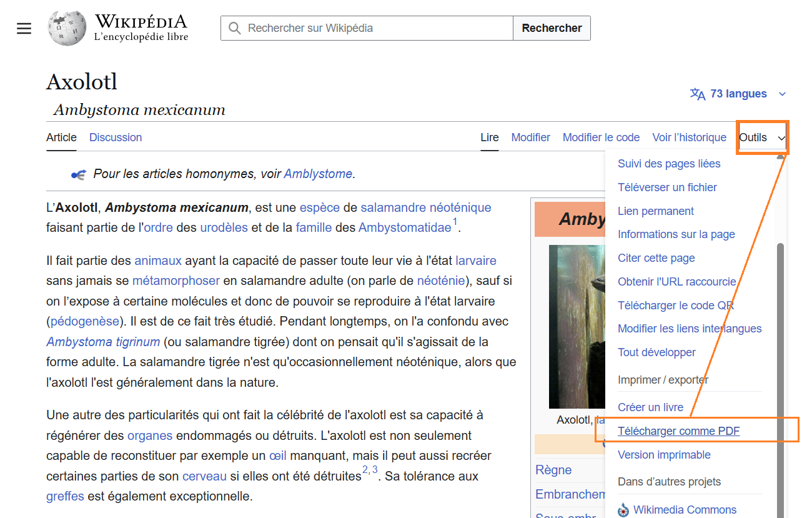Viewport: 812px width, 518px height.
Task: Select Citer cette page menu item
Action: click(x=656, y=258)
